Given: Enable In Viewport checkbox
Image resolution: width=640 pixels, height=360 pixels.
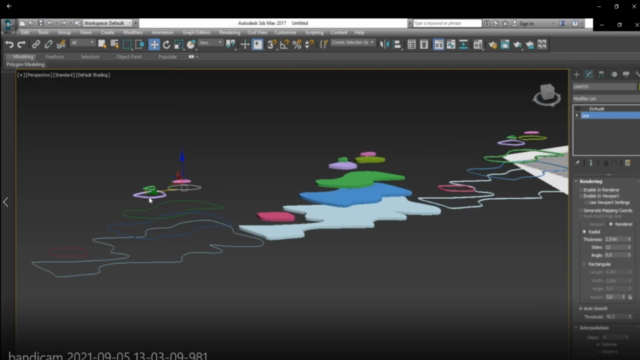Looking at the screenshot, I should click(x=581, y=196).
